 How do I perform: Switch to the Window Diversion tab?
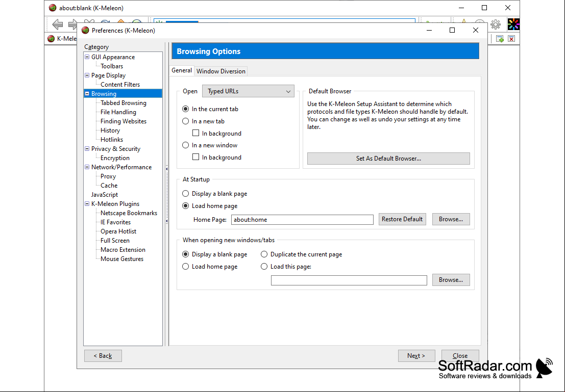pyautogui.click(x=221, y=71)
